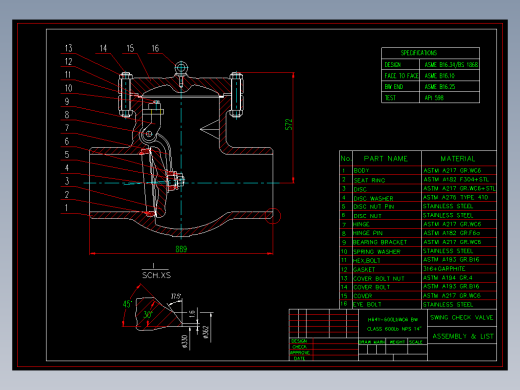The width and height of the screenshot is (520, 390).
Task: Select the DISC WASHER part name
Action: point(373,198)
